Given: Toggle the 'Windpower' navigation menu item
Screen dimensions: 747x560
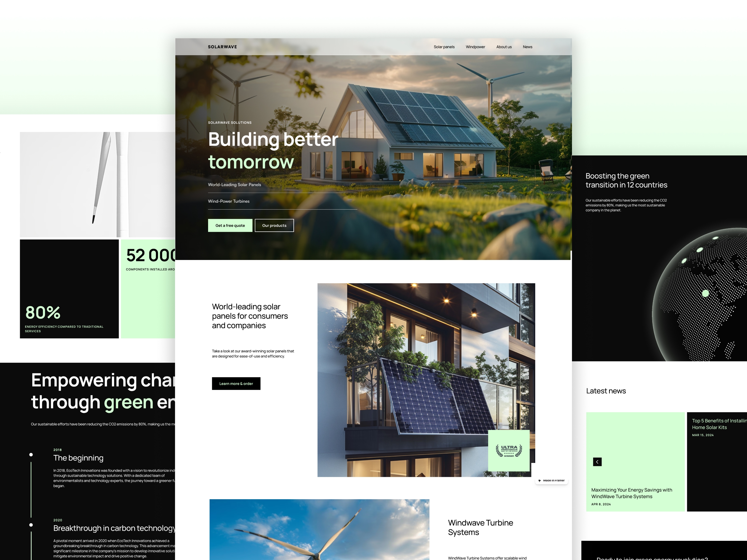Looking at the screenshot, I should [475, 46].
